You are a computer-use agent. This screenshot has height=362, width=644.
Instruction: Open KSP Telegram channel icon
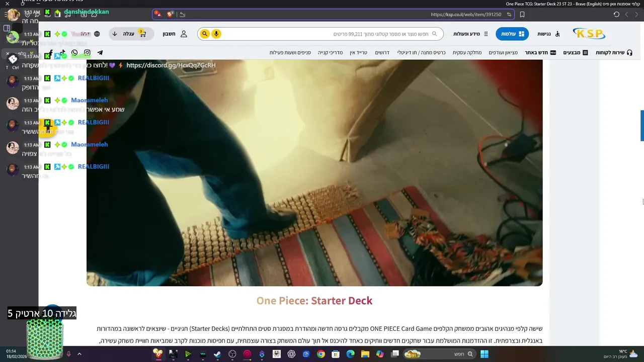point(100,52)
